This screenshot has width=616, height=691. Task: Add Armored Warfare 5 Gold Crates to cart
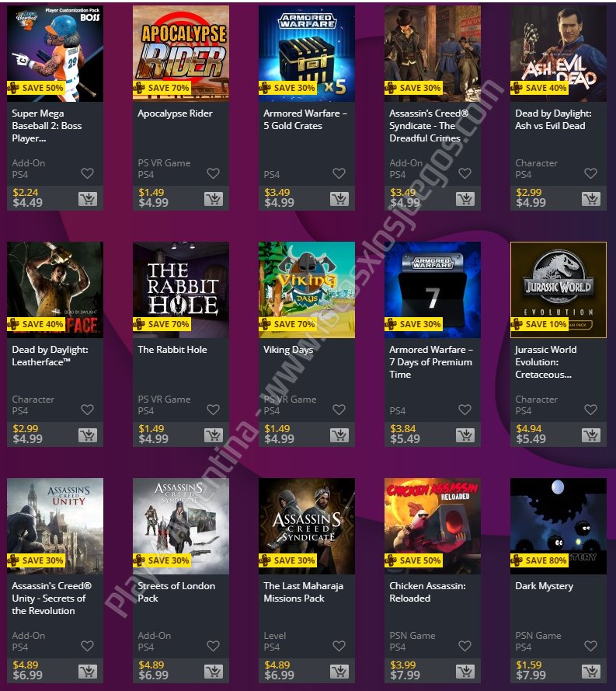[x=339, y=199]
